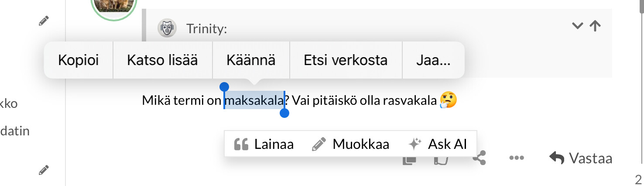Tap Käännä to translate selected text
644x186 pixels.
point(251,60)
